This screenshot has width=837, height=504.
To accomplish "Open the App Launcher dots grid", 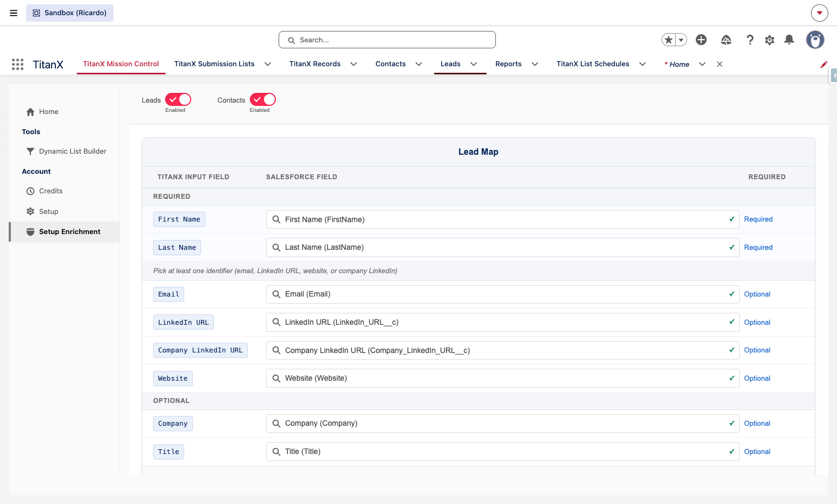I will point(17,64).
